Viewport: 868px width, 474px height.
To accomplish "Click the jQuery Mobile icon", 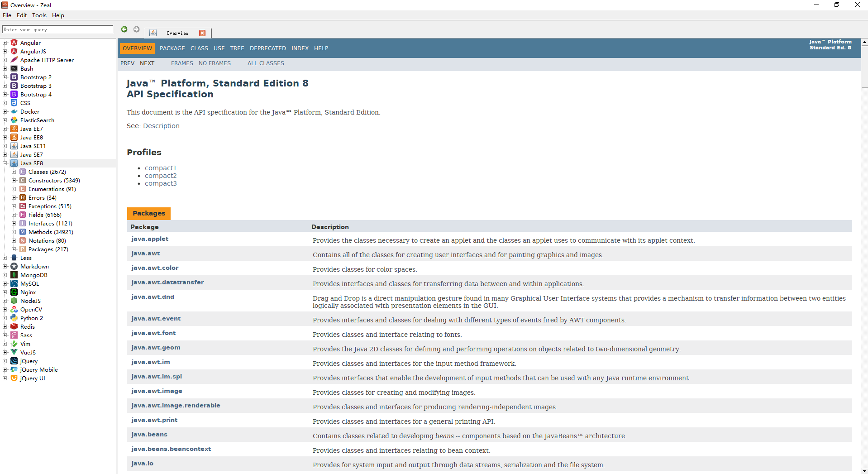I will 14,370.
